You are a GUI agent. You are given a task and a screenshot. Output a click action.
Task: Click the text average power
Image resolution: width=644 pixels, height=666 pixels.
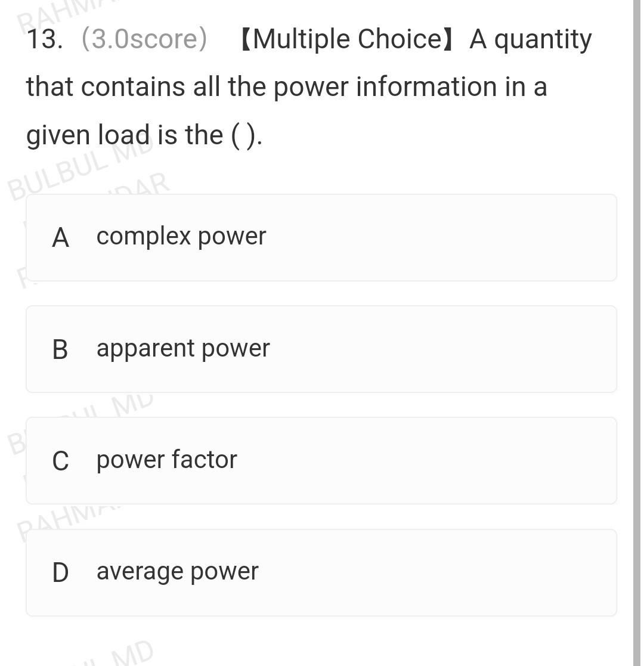pos(177,572)
